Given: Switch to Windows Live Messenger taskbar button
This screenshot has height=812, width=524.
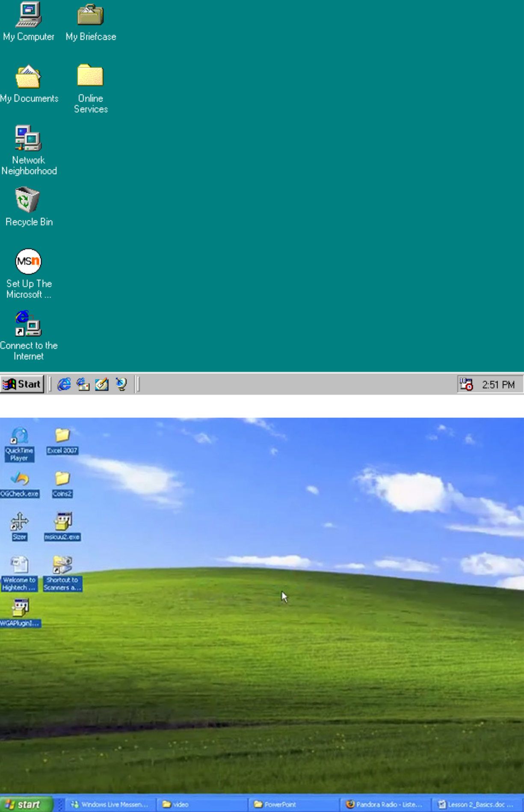Looking at the screenshot, I should tap(110, 805).
